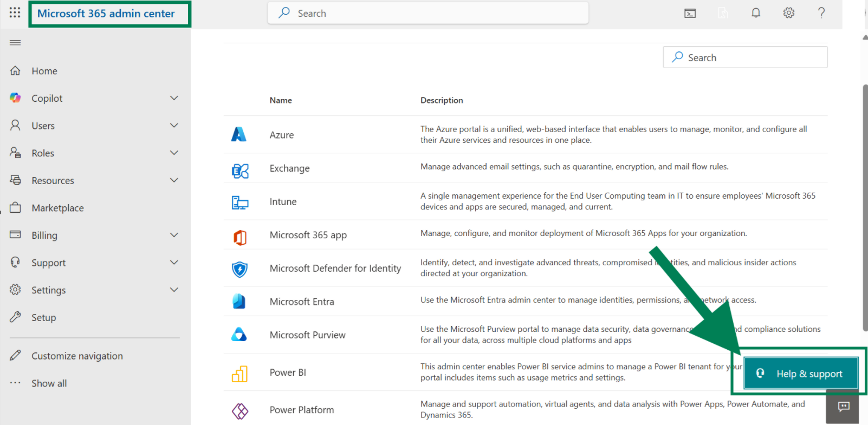Collapse the navigation menu hamburger
868x425 pixels.
point(15,43)
